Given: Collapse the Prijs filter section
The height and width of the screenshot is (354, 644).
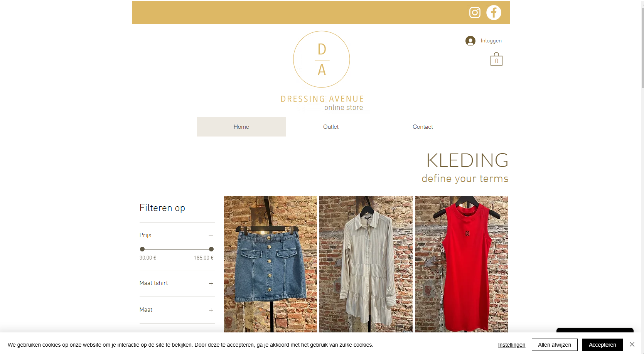Looking at the screenshot, I should point(211,236).
